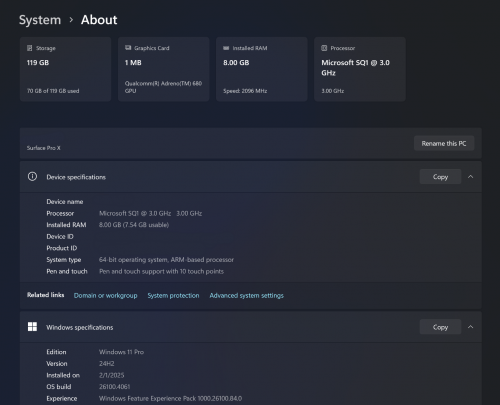Select the Microsoft SQ1 @ 3.0 GHz card title
The width and height of the screenshot is (500, 405).
(x=355, y=68)
